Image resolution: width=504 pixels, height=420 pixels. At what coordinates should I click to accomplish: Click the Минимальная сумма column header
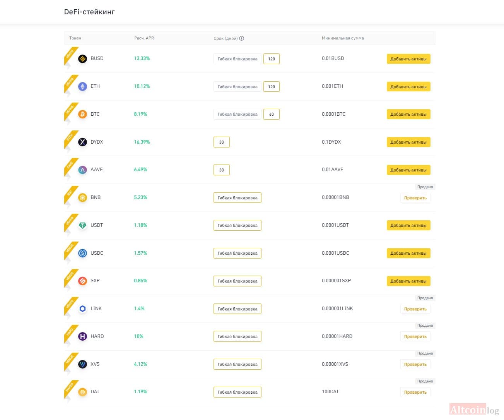[x=343, y=38]
